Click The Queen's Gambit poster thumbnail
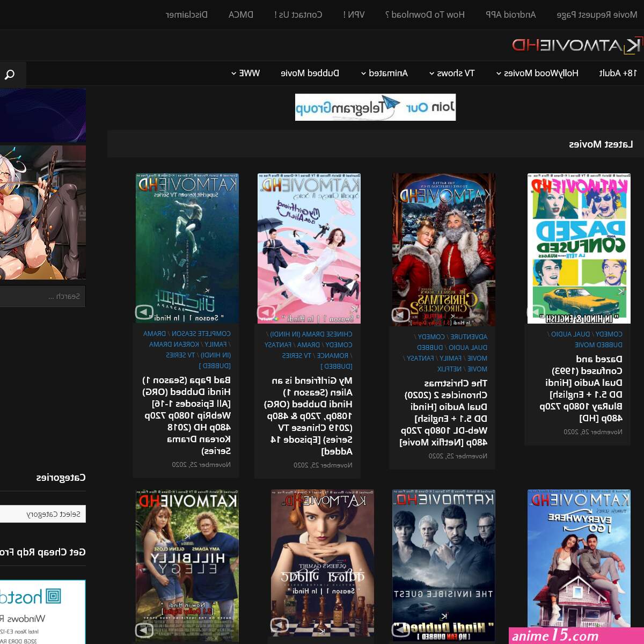The width and height of the screenshot is (644, 644). [x=323, y=562]
